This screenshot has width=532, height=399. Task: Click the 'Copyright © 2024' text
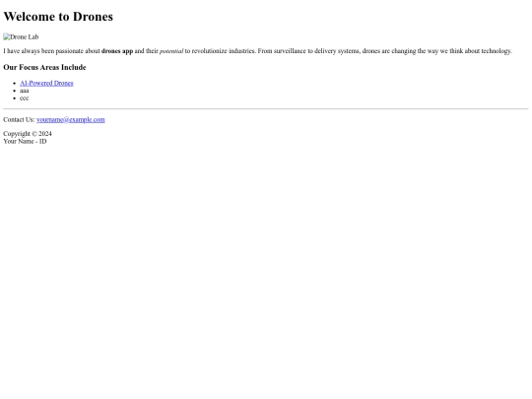[28, 134]
